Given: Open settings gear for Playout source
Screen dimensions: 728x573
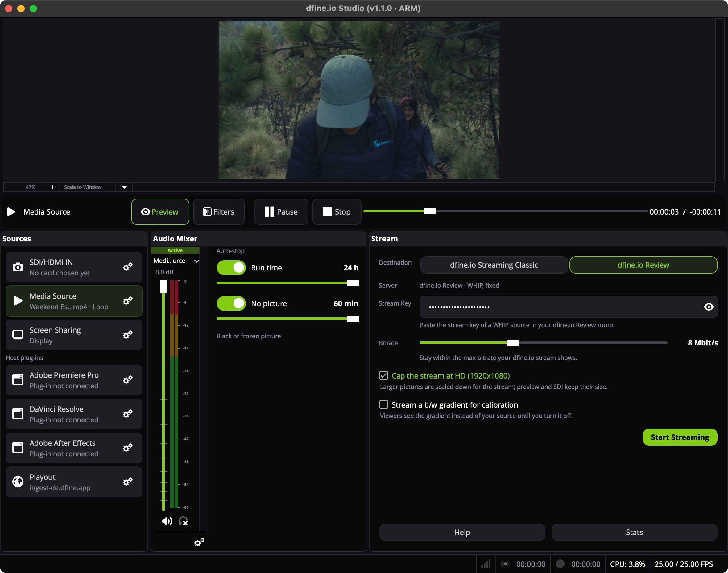Looking at the screenshot, I should pos(127,482).
